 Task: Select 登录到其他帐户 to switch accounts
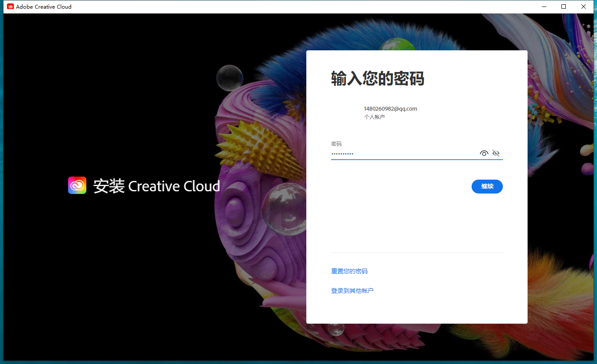point(352,290)
